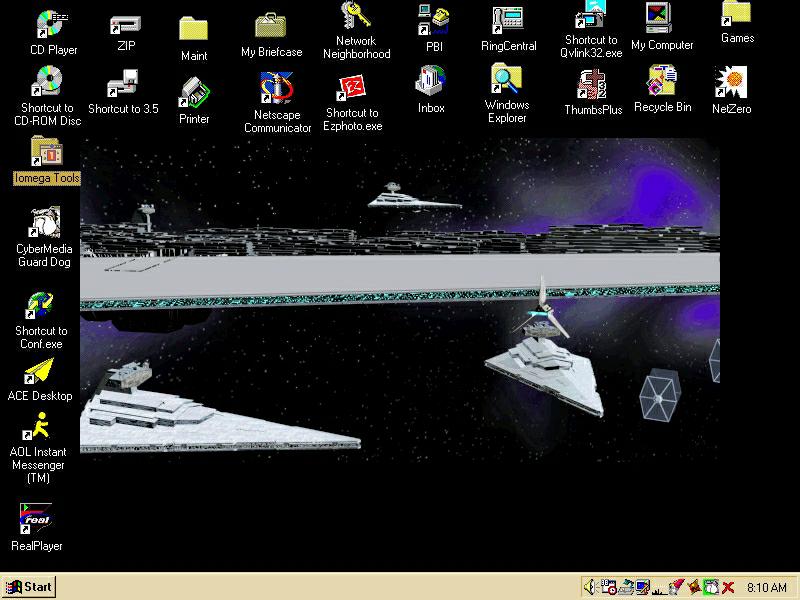The image size is (800, 600).
Task: Open the Netscape Communicator shortcut
Action: (x=277, y=89)
